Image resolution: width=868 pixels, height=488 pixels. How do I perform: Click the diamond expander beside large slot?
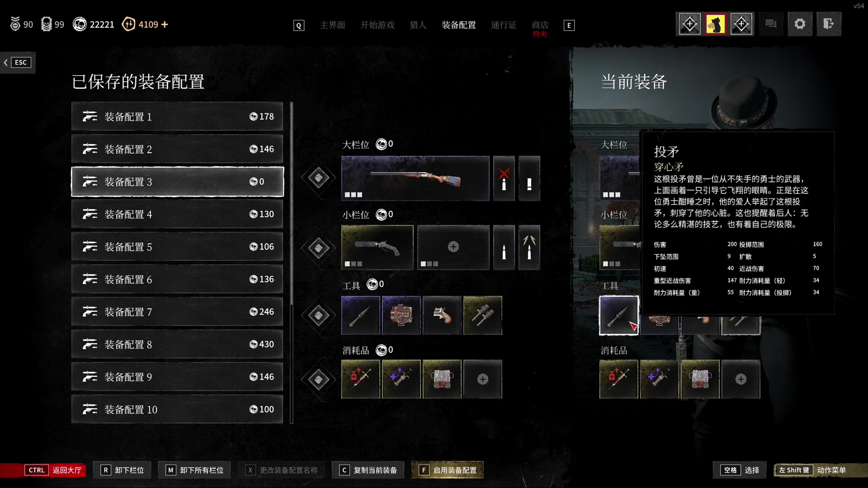(319, 178)
